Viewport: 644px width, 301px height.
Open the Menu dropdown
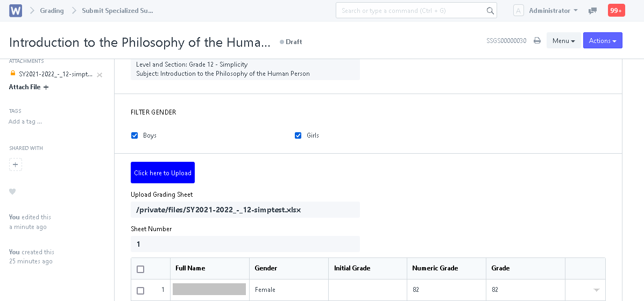click(x=563, y=41)
